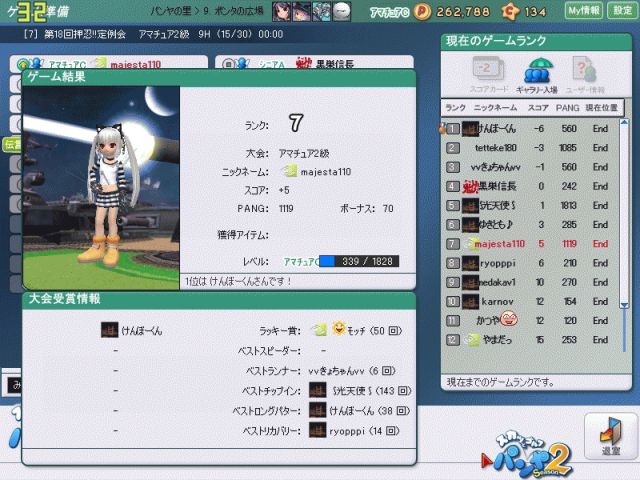
Task: Select majesta110 row in rank list
Action: 532,243
